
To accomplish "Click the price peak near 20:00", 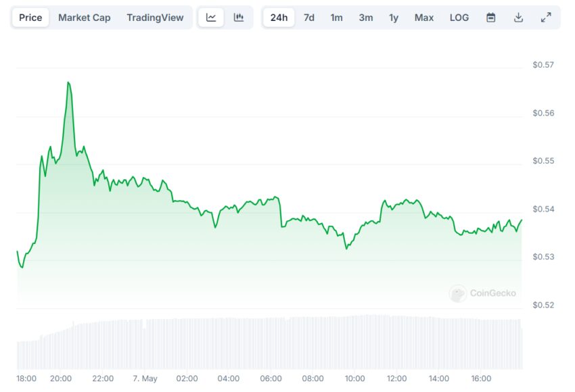I will pos(68,82).
